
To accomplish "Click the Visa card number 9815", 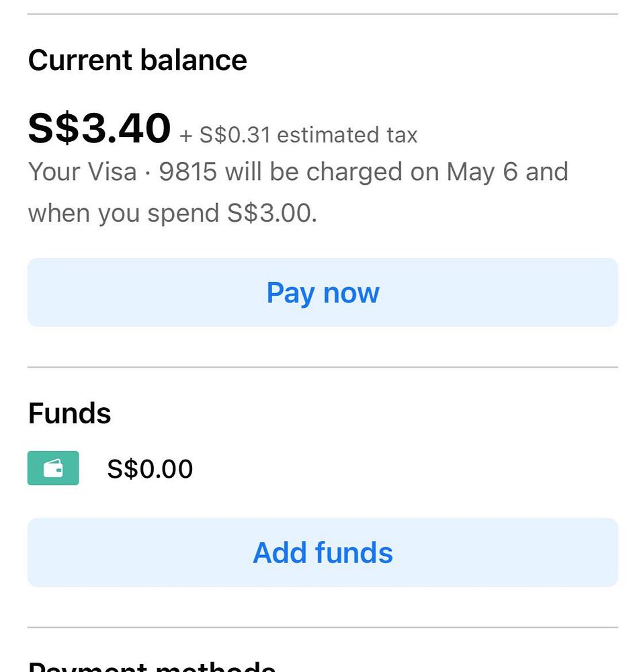I will (x=188, y=172).
